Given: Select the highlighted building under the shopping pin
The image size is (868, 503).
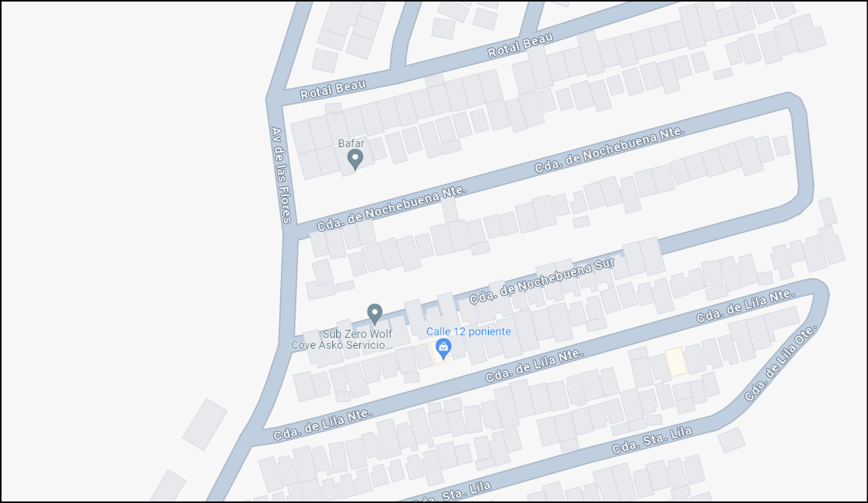Looking at the screenshot, I should click(439, 353).
